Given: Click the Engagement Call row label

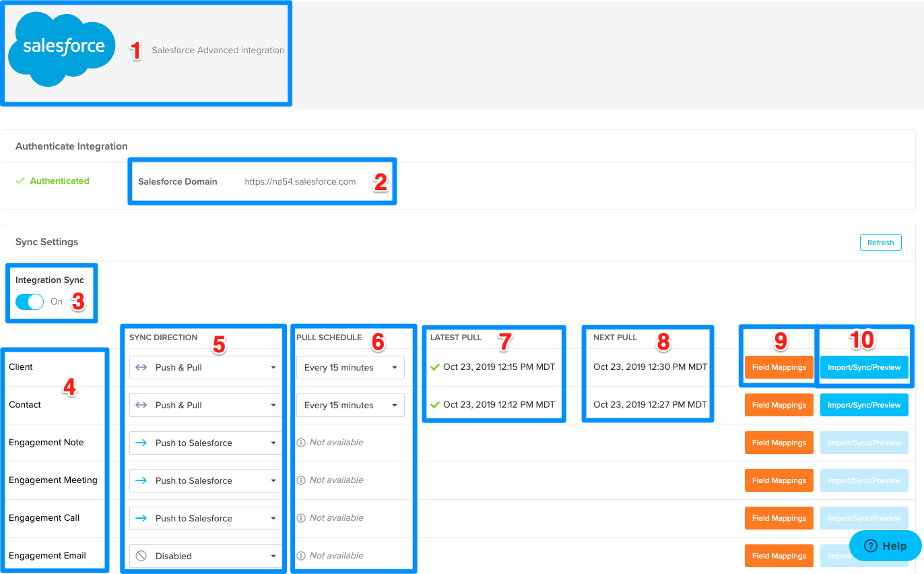Looking at the screenshot, I should tap(44, 517).
